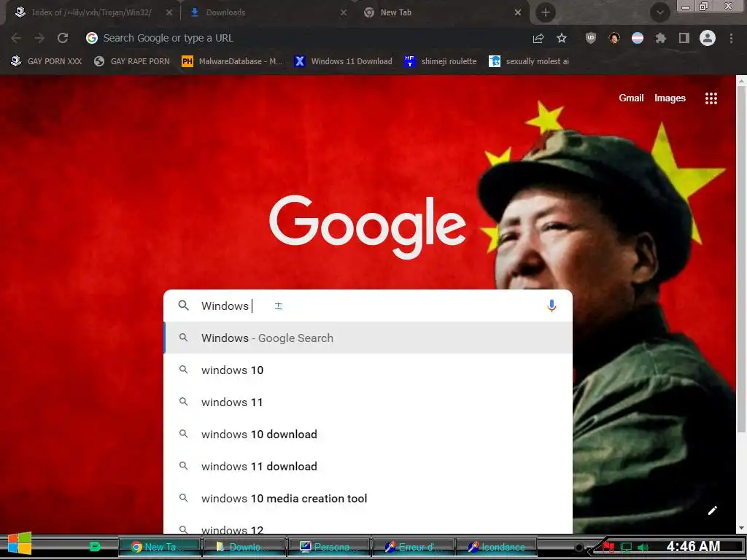The width and height of the screenshot is (747, 560).
Task: Click the browser forward arrow
Action: point(39,38)
